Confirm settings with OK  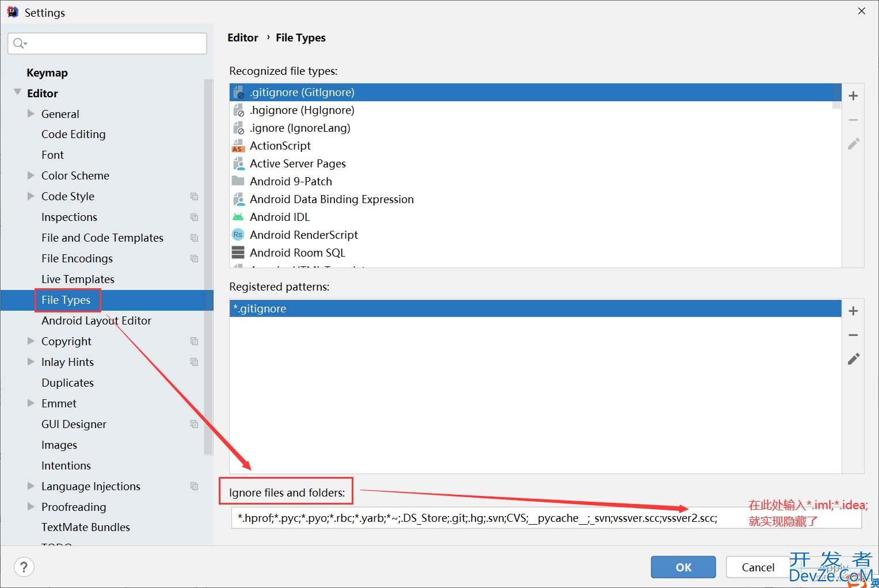click(x=683, y=567)
